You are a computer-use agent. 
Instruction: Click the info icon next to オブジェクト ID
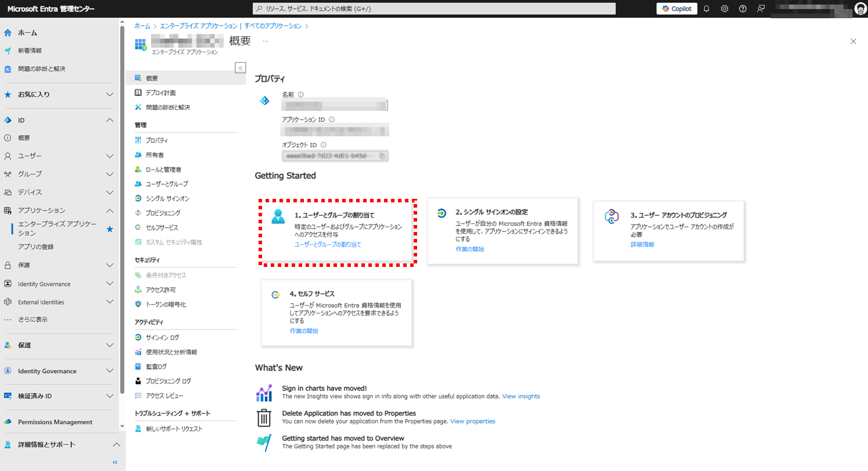(324, 145)
